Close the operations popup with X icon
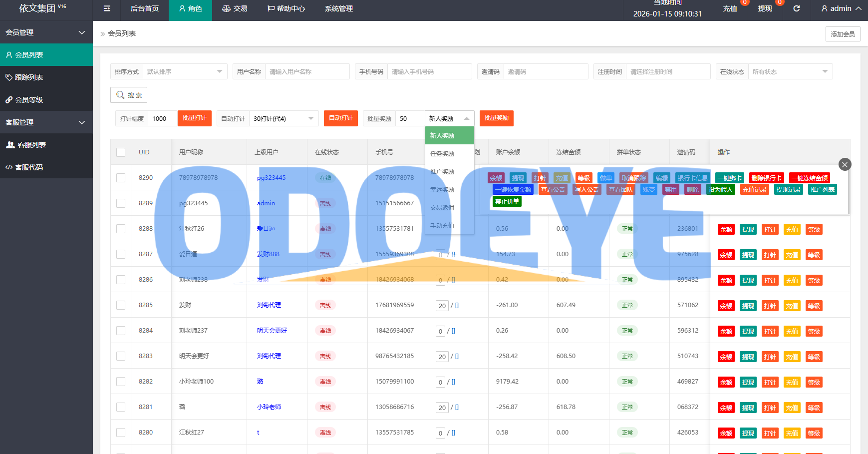Image resolution: width=868 pixels, height=454 pixels. point(845,164)
